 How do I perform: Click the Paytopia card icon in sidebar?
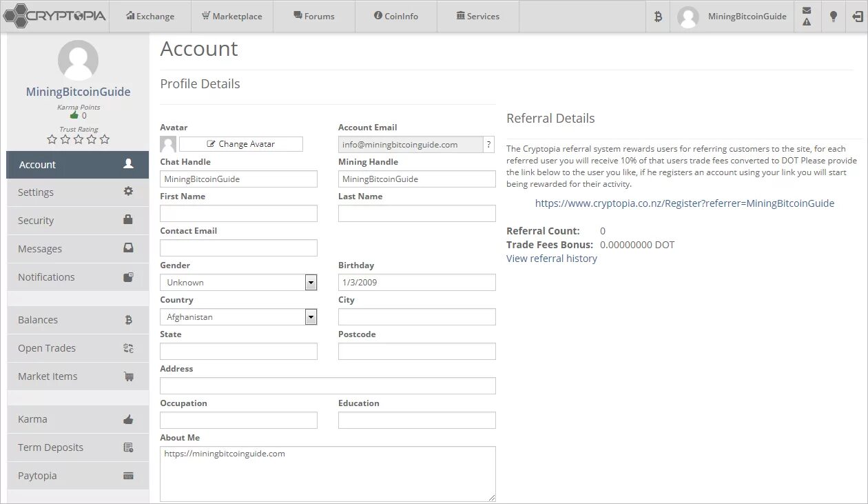(x=128, y=476)
